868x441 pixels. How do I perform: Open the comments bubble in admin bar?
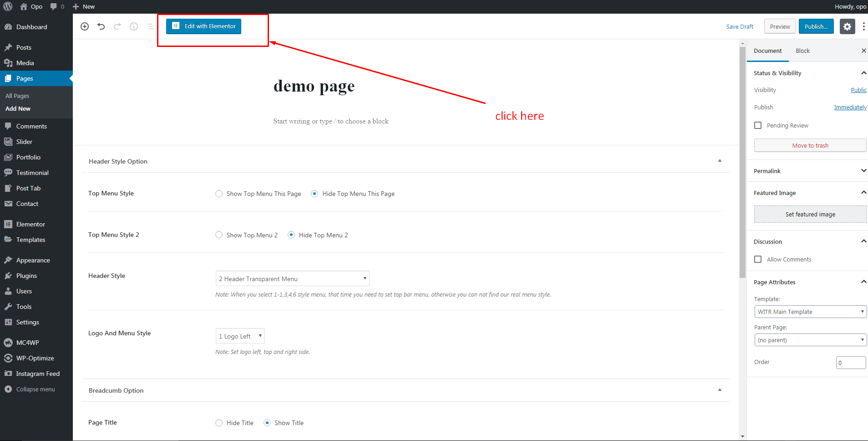57,6
